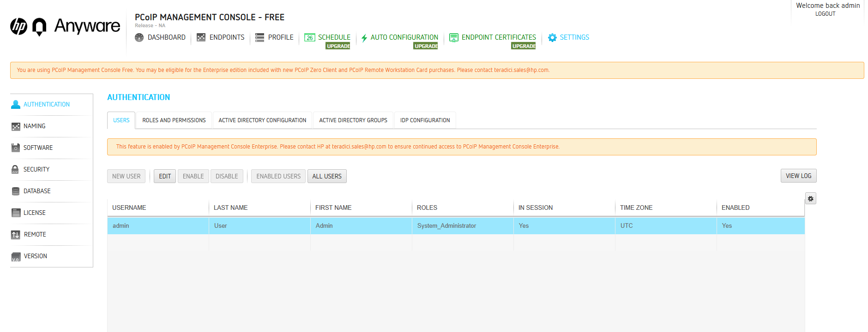
Task: Select the USERS tab
Action: pos(121,120)
